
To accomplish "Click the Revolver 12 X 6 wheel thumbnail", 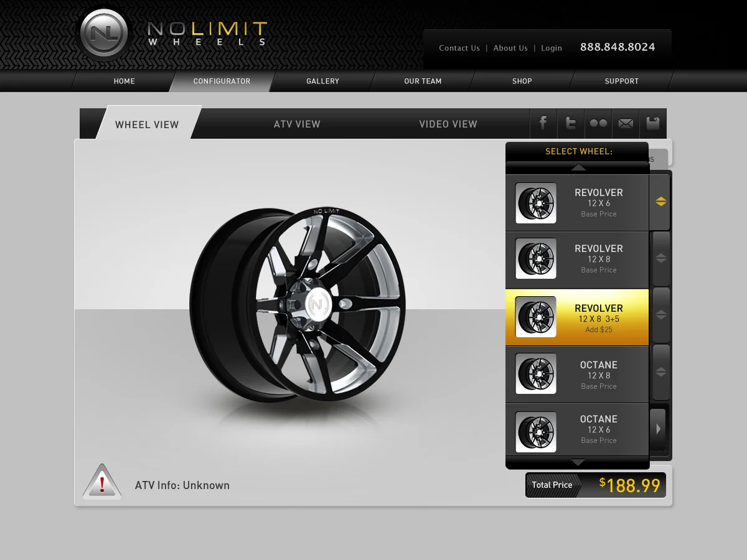I will click(x=536, y=203).
